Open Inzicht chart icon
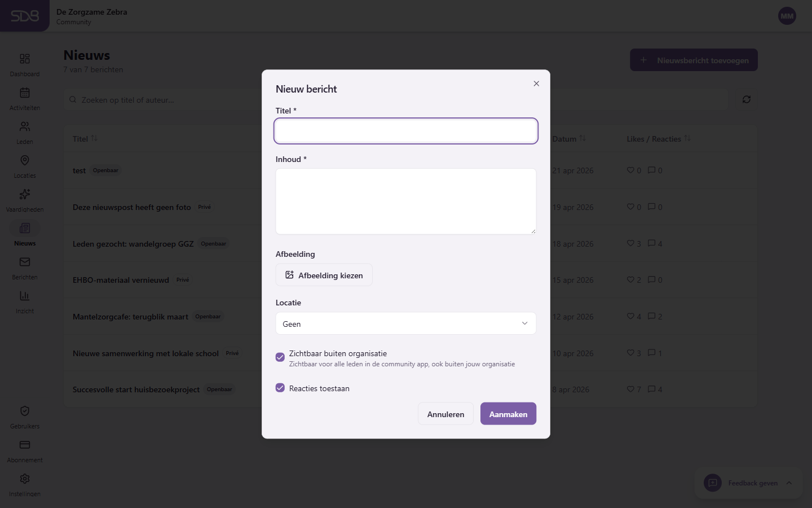The width and height of the screenshot is (812, 508). 25,296
